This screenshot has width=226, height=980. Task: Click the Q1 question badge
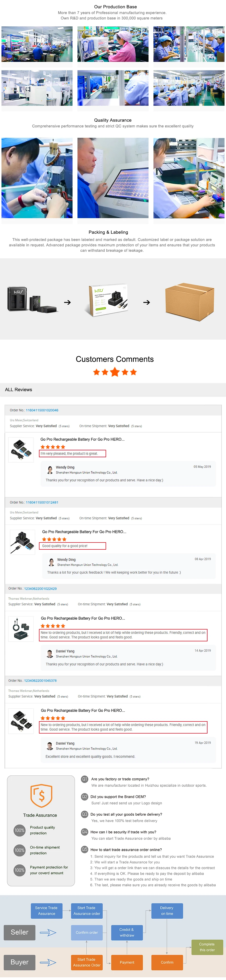click(85, 779)
